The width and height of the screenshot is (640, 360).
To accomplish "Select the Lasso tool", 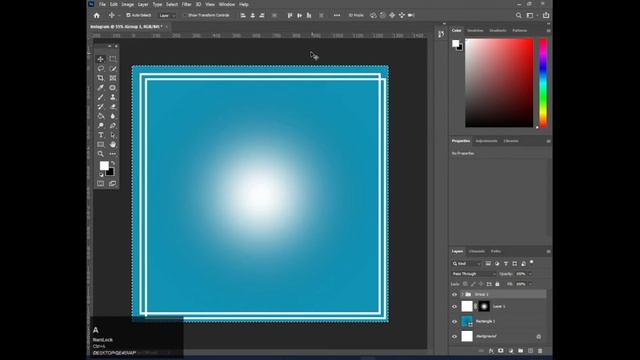I will (x=100, y=69).
